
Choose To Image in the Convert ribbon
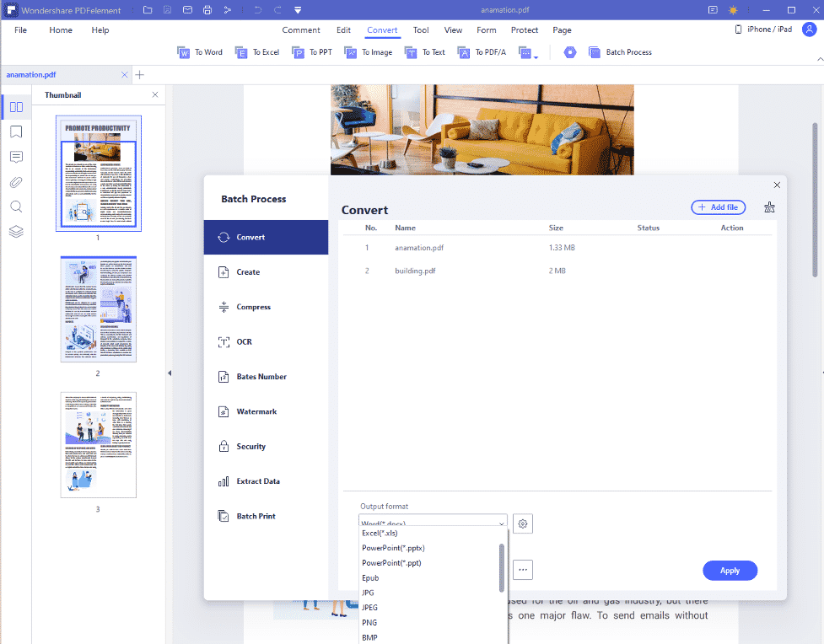[368, 52]
